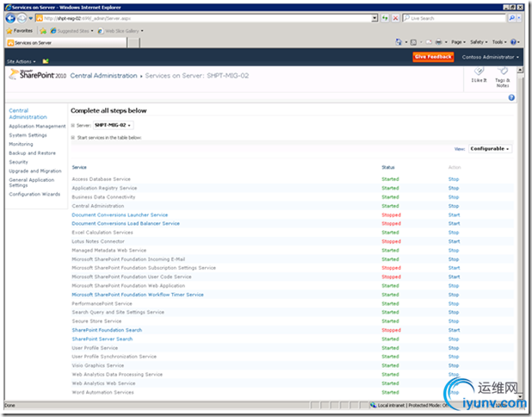Click the SharePoint page help icon

pyautogui.click(x=511, y=97)
